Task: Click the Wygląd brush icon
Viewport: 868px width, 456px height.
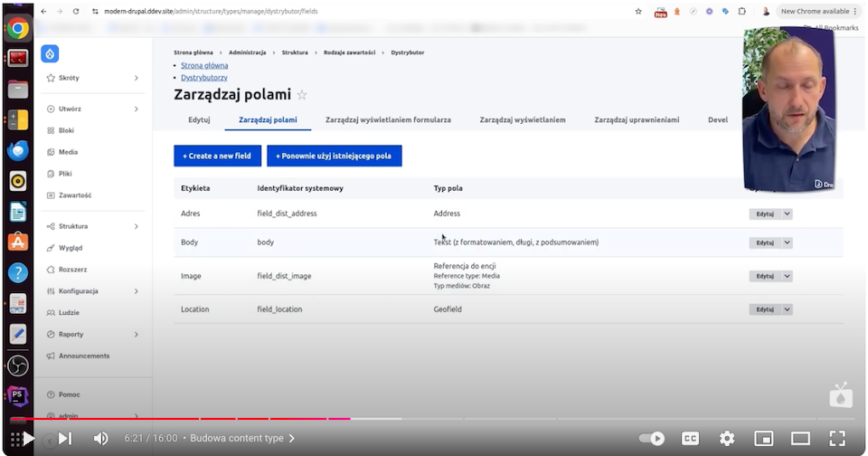Action: [51, 248]
